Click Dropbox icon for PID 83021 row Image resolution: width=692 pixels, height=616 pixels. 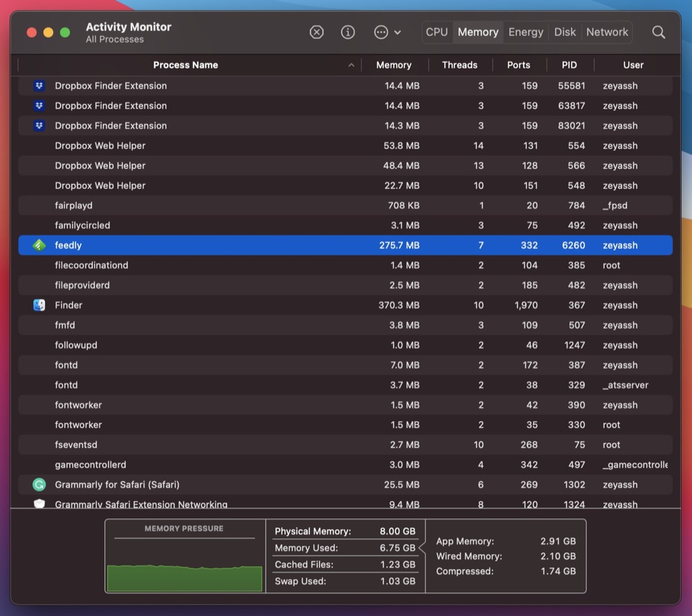[39, 126]
